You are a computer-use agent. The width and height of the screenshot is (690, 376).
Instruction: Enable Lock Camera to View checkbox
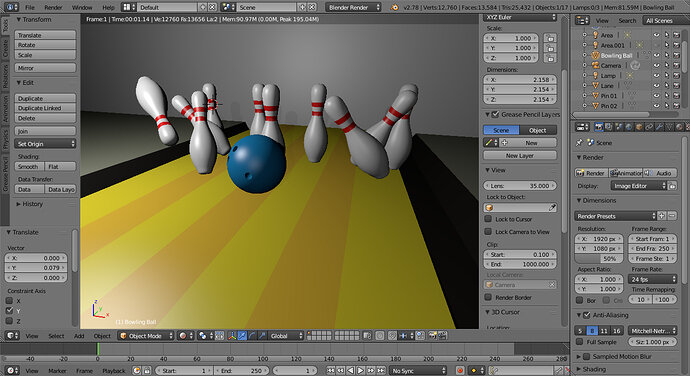(x=488, y=232)
